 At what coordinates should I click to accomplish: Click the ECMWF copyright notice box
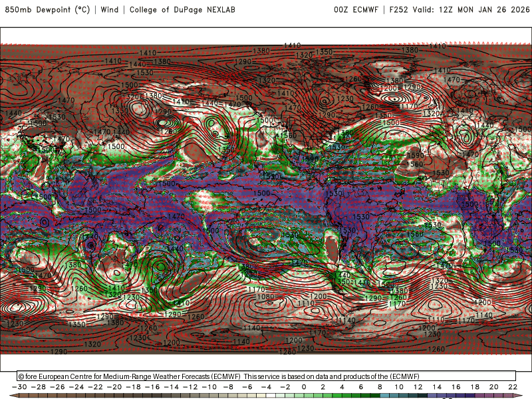coord(267,376)
